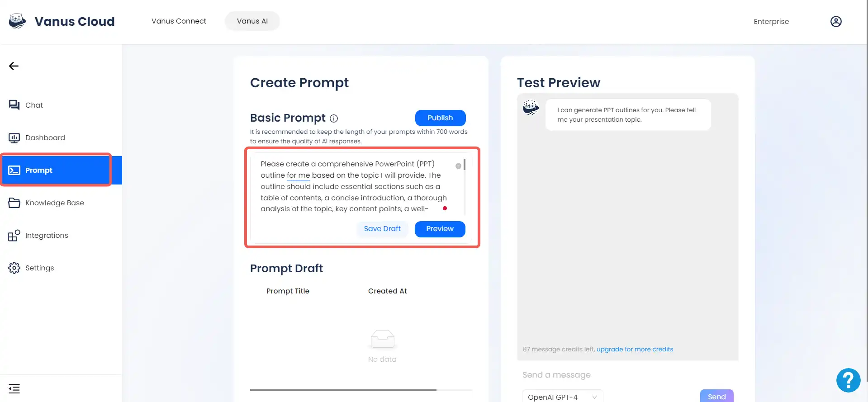868x402 pixels.
Task: Clear the prompt text with the x icon
Action: click(x=458, y=166)
